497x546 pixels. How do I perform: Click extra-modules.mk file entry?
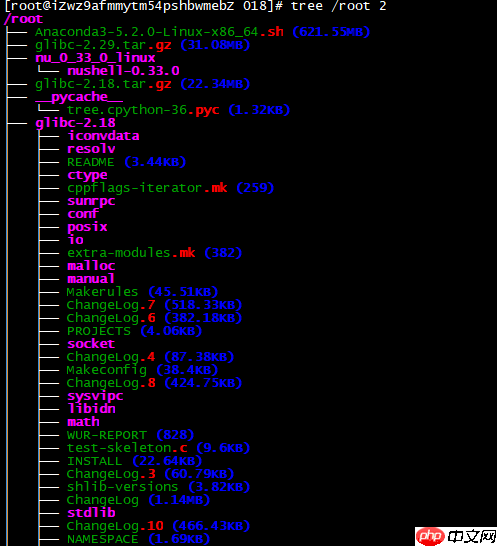coord(131,253)
